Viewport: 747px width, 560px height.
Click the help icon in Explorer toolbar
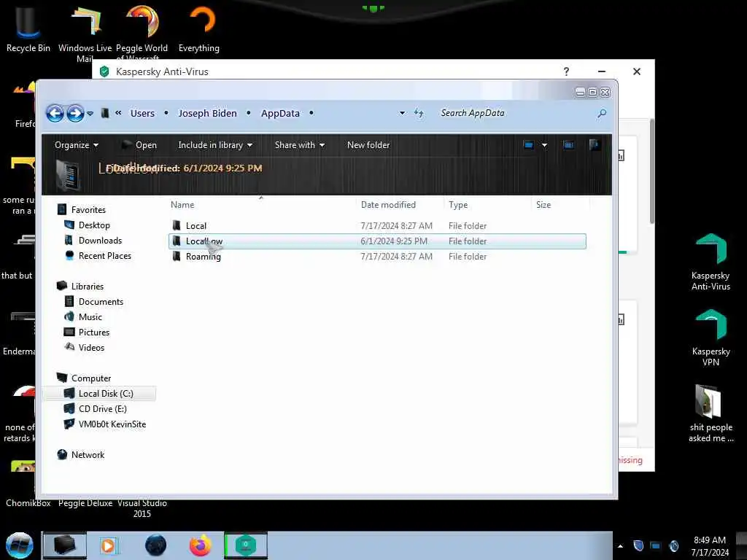point(594,145)
